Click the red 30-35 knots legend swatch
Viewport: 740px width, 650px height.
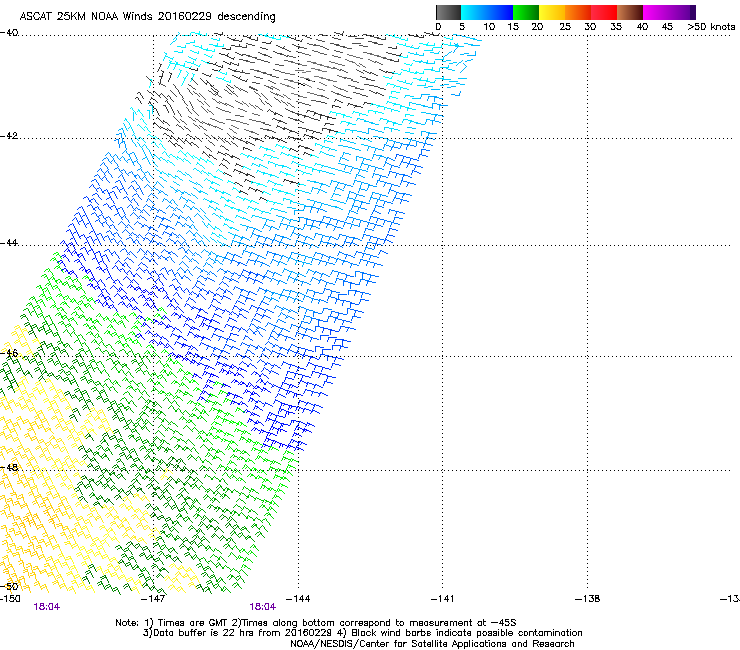tap(604, 12)
